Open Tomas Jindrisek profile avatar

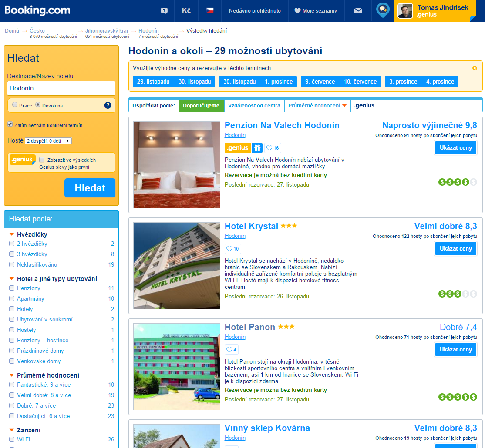pos(405,11)
